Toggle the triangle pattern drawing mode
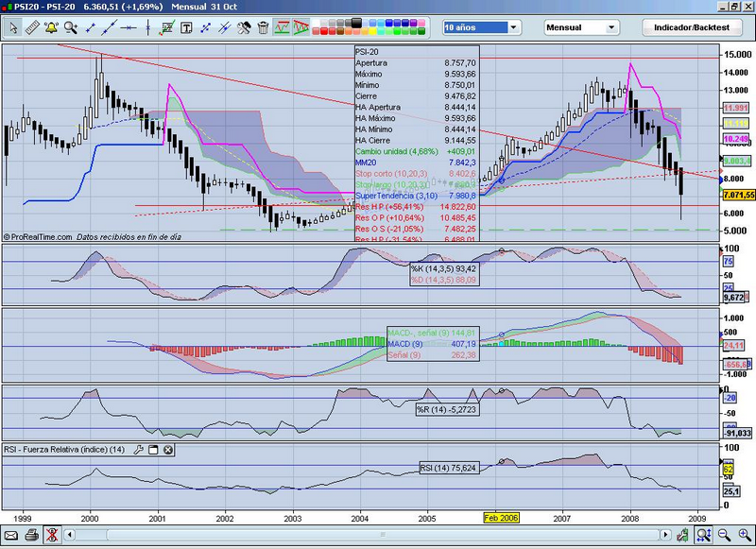This screenshot has width=756, height=549. pos(301,28)
